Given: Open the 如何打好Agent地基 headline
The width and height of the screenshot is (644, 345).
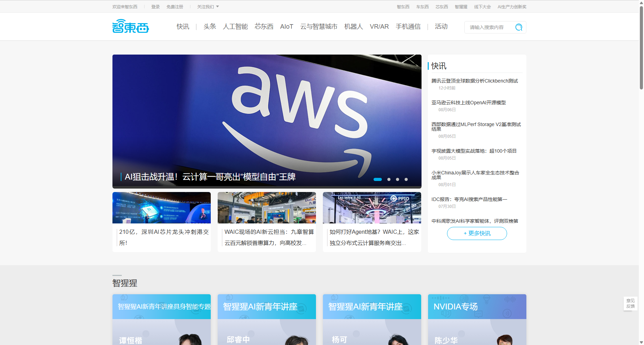Looking at the screenshot, I should [x=374, y=237].
